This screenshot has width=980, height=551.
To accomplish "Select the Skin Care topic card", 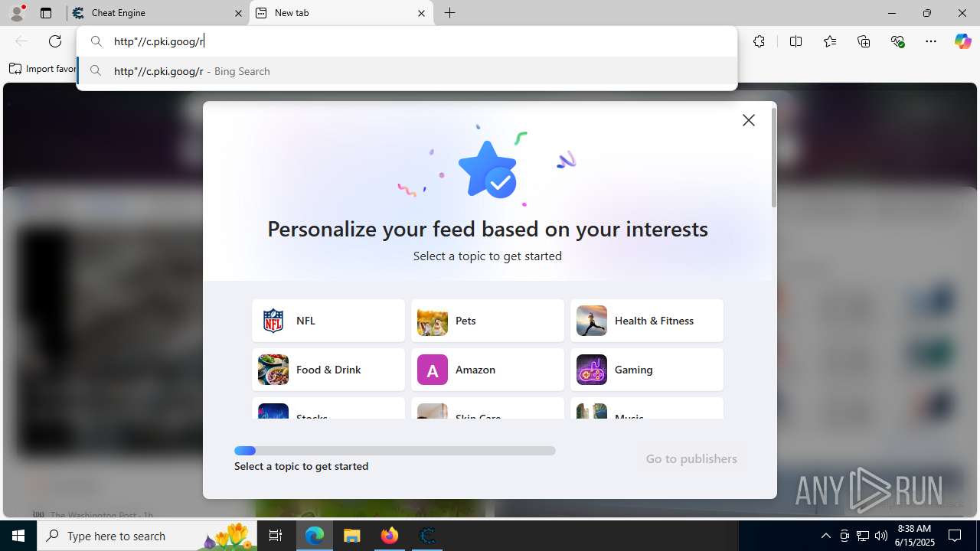I will (488, 409).
